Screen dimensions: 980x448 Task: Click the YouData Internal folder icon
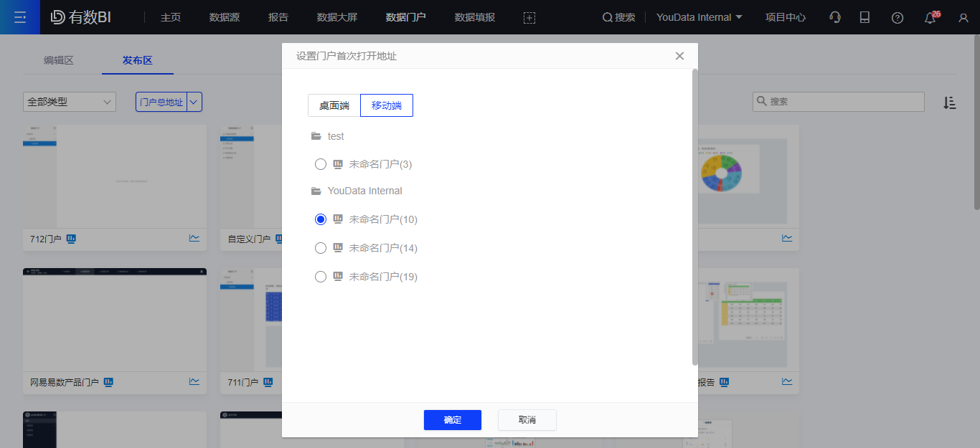pyautogui.click(x=316, y=191)
